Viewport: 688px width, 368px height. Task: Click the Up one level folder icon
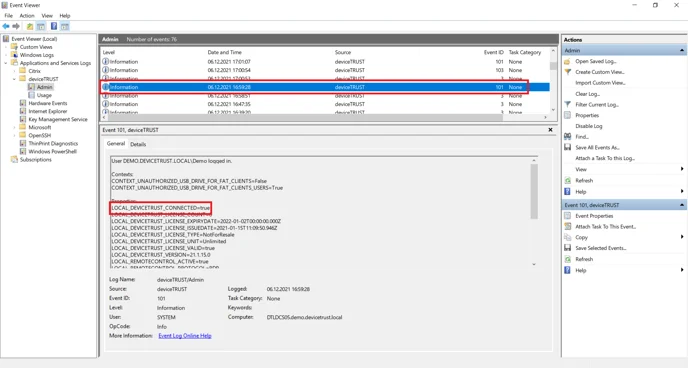30,26
